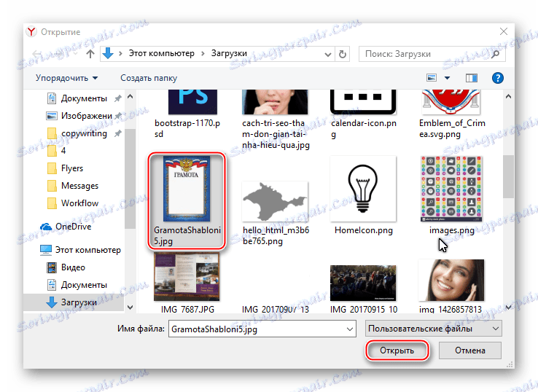Viewport: 538px width, 392px height.
Task: Select the IMG_20170915 crowd photo file
Action: (363, 289)
